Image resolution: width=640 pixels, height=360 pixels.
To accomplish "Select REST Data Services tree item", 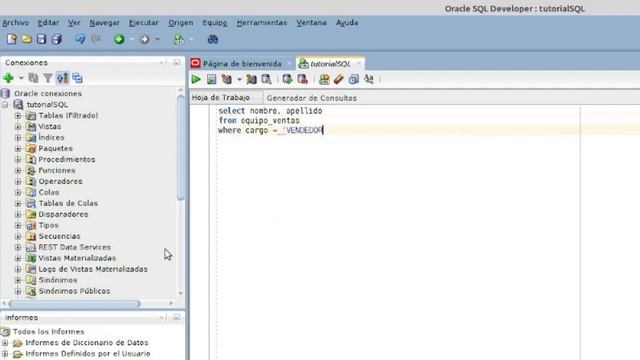I will [x=74, y=247].
